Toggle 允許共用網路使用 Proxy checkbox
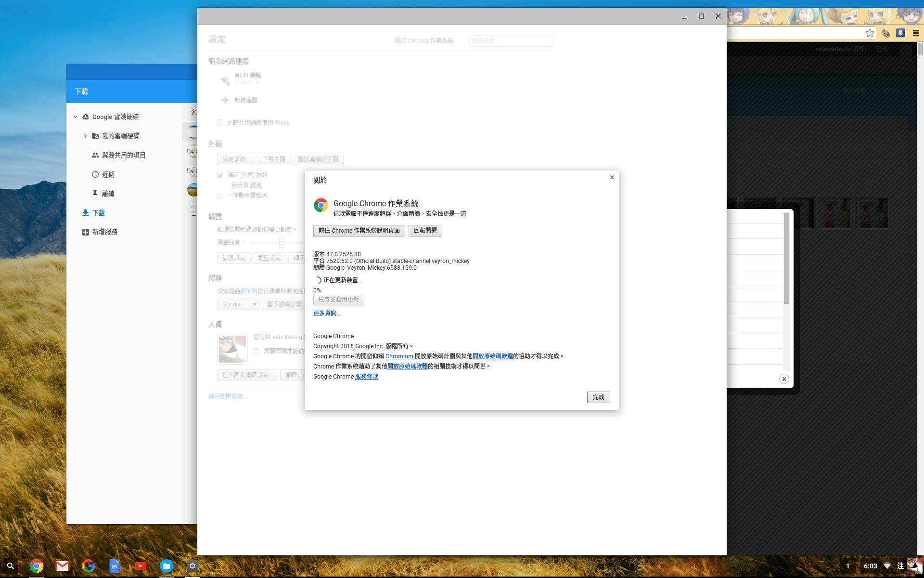 [220, 123]
